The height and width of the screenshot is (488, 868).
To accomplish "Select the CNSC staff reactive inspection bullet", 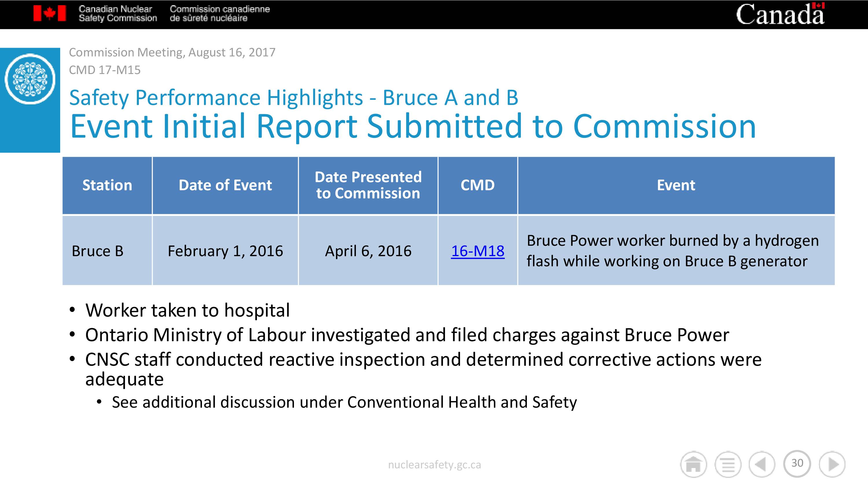I will (x=423, y=369).
